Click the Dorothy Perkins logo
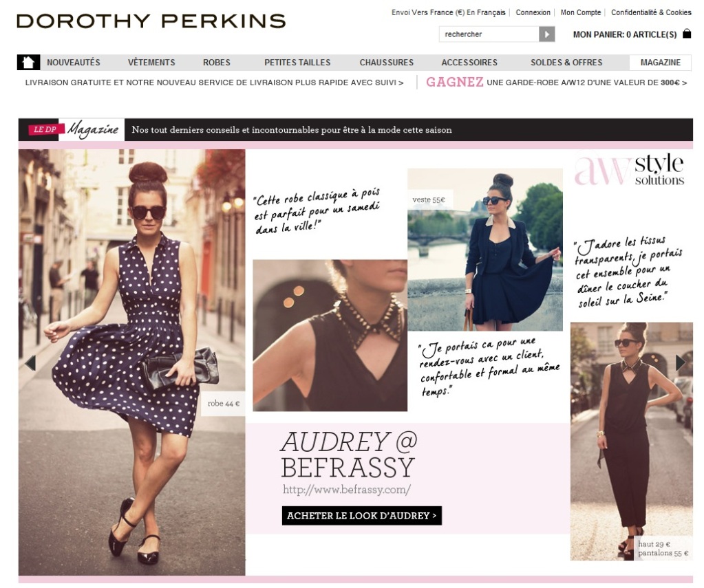This screenshot has height=588, width=704. 151,21
